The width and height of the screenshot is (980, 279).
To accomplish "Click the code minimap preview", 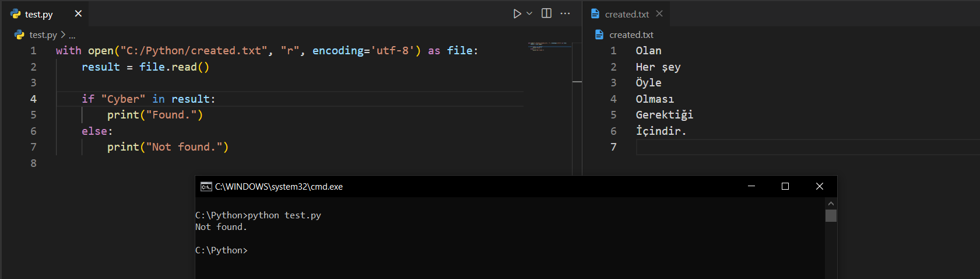I will [547, 46].
